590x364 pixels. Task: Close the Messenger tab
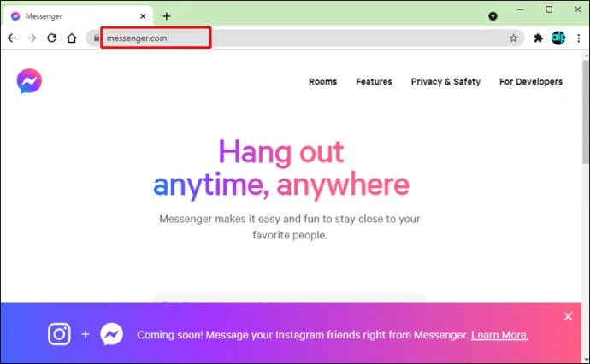(143, 16)
